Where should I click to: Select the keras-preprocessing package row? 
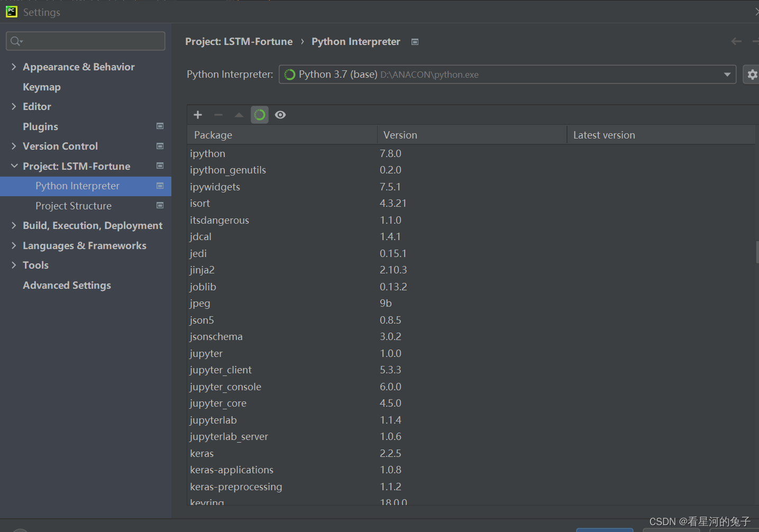point(471,487)
